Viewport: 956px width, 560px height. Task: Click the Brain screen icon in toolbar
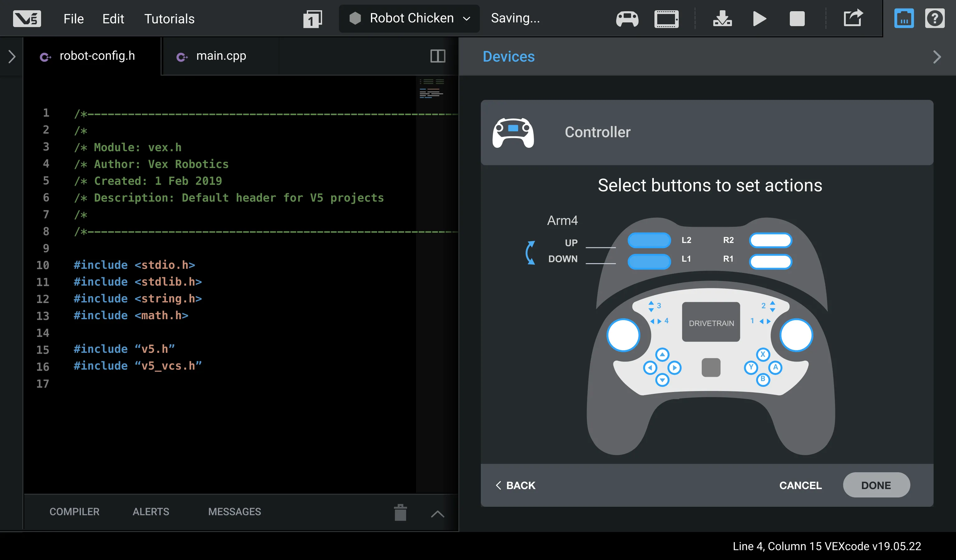pos(666,19)
